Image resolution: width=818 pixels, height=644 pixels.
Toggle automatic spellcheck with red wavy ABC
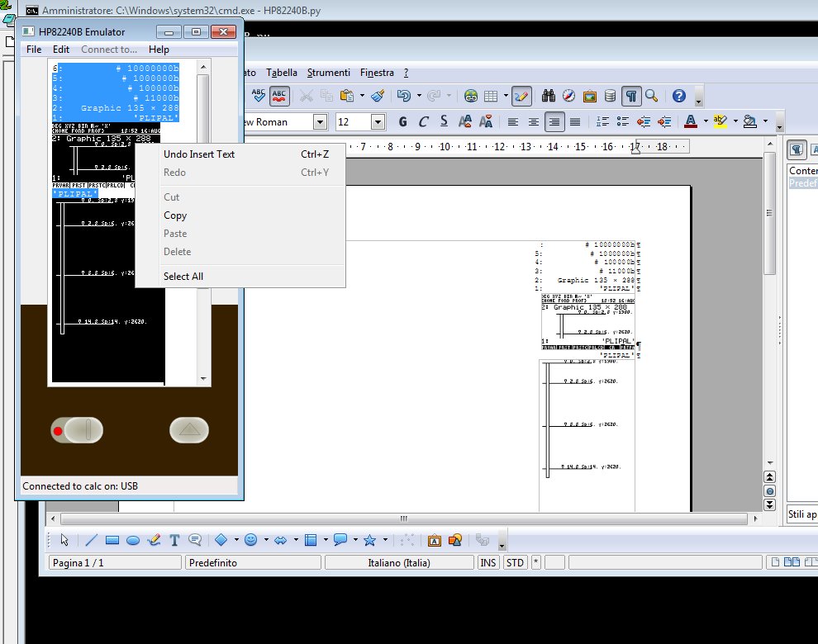[279, 96]
